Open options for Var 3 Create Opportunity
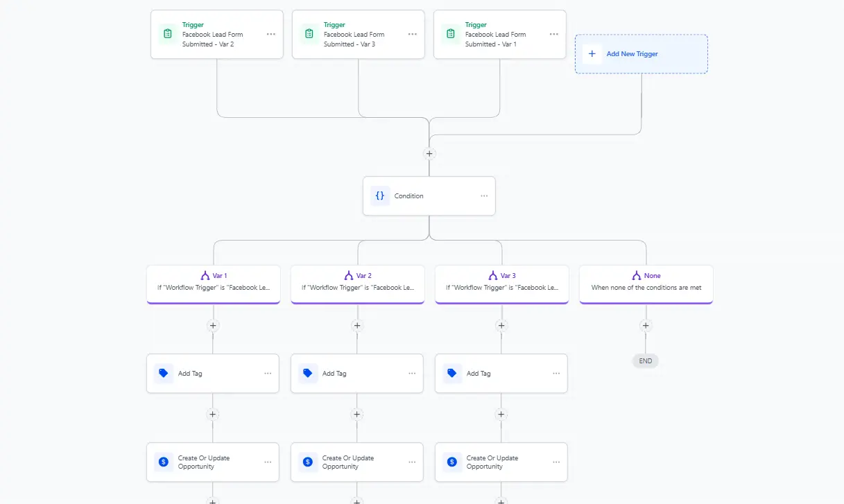844x504 pixels. 556,462
